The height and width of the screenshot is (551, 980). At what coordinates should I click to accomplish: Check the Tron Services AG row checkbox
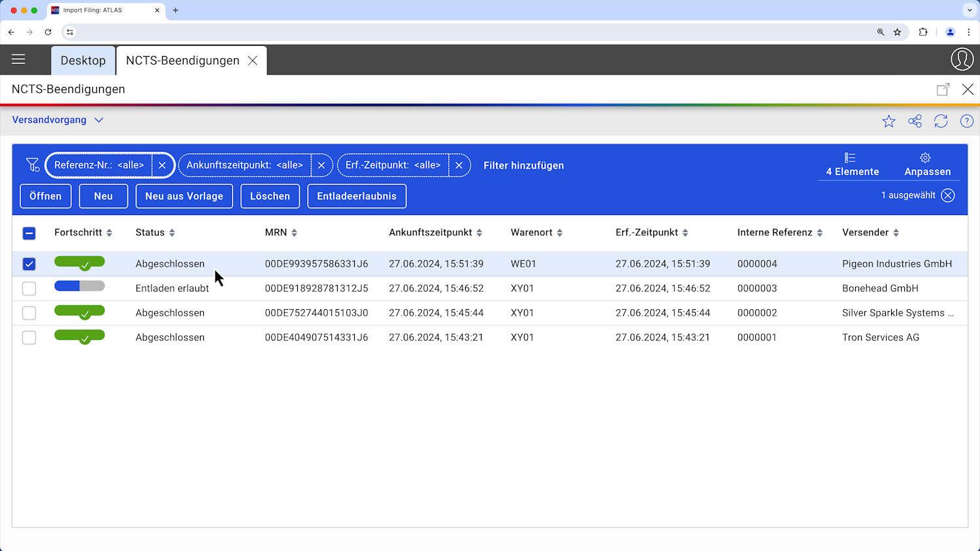coord(29,338)
